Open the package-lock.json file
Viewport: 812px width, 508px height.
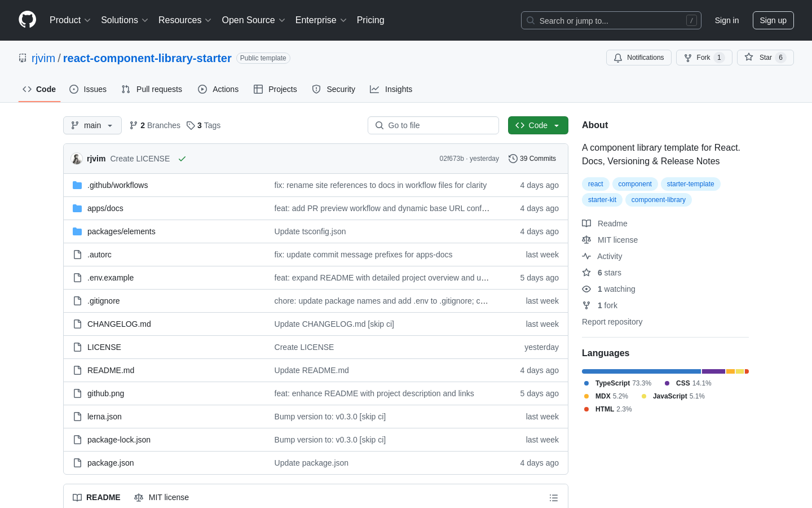119,440
